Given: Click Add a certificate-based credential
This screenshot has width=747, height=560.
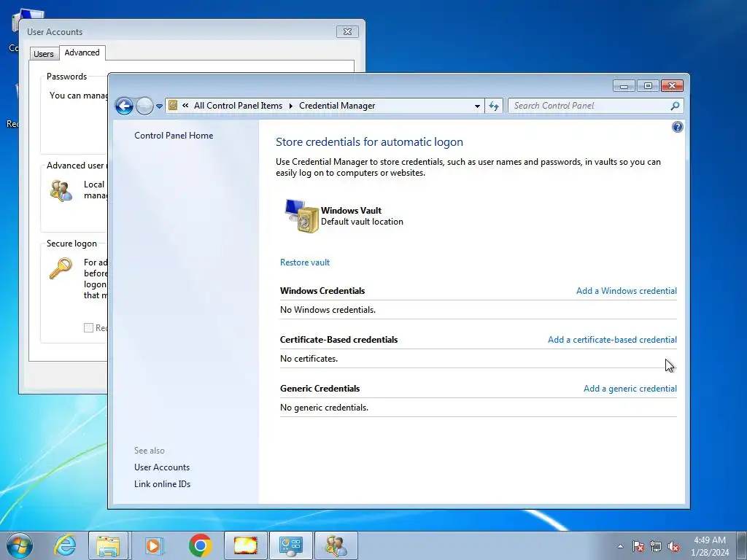Looking at the screenshot, I should (x=612, y=340).
